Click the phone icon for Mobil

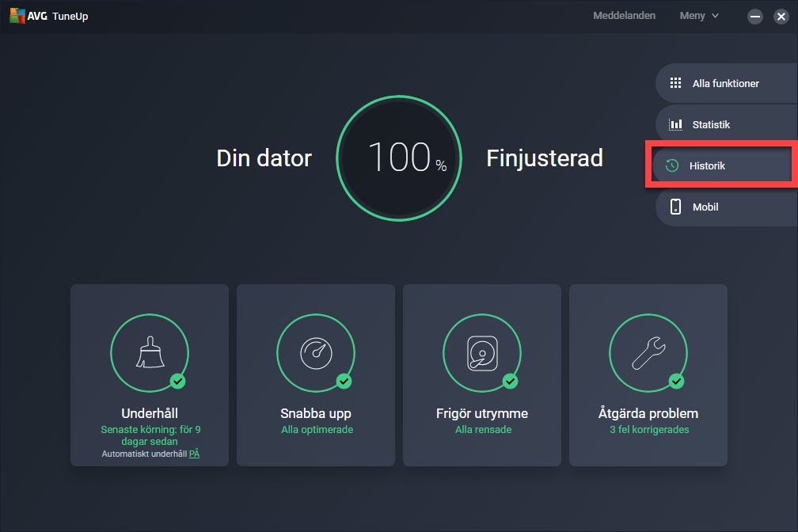[x=675, y=207]
